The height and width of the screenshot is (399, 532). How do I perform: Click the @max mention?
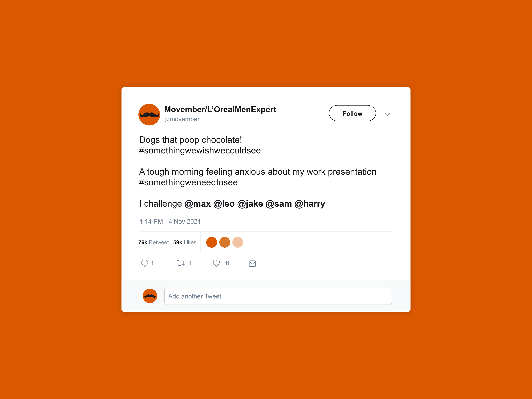click(197, 204)
